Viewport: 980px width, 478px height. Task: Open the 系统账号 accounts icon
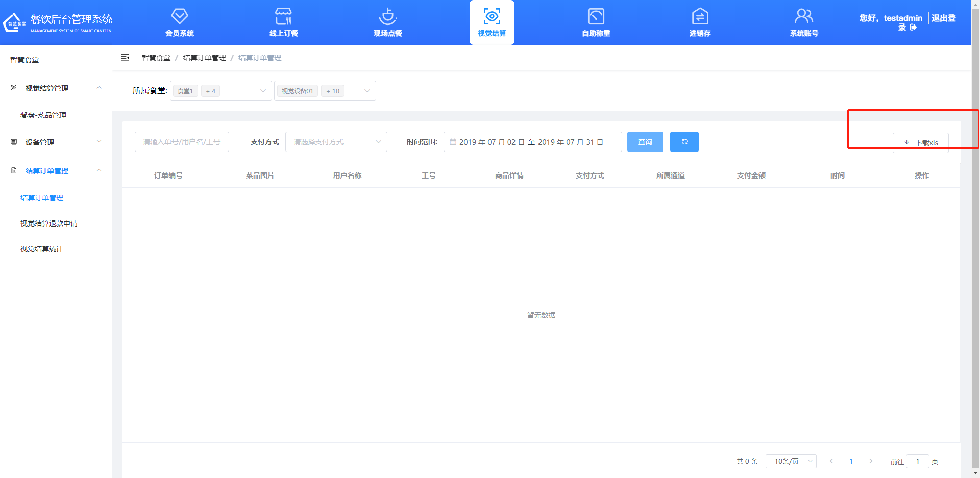point(803,22)
